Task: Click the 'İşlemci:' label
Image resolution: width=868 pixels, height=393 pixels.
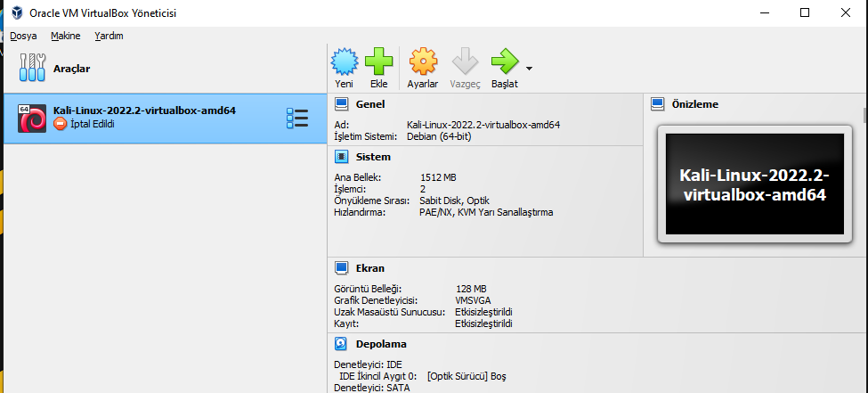Action: (351, 189)
